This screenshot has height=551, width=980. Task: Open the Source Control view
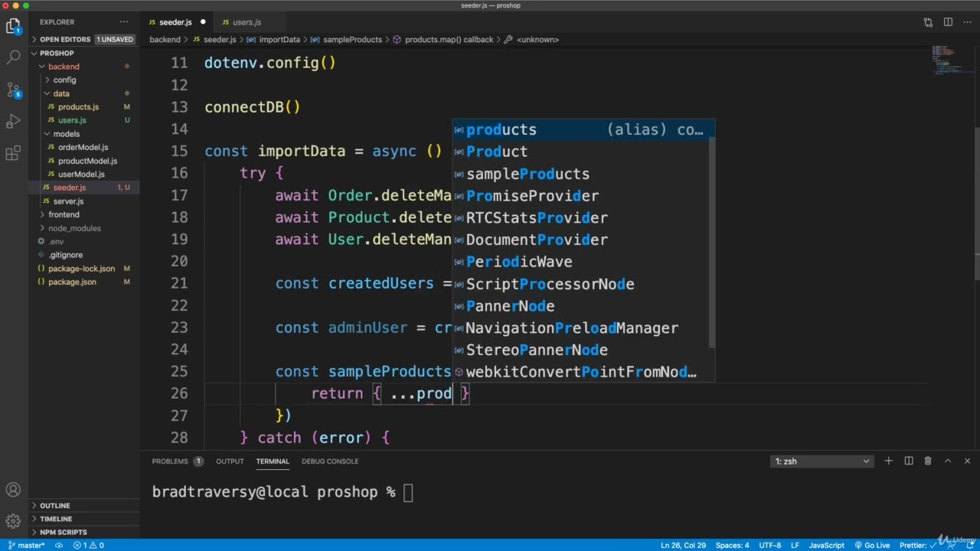[x=13, y=90]
